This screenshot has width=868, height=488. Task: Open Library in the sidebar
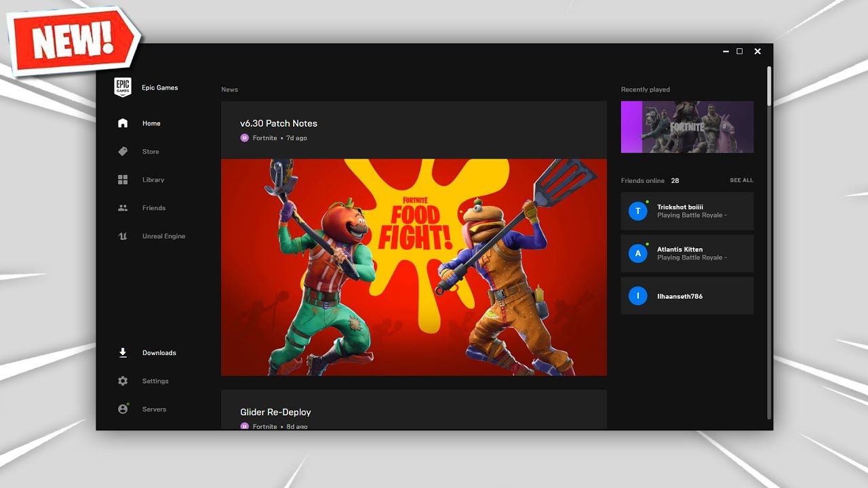pos(153,180)
